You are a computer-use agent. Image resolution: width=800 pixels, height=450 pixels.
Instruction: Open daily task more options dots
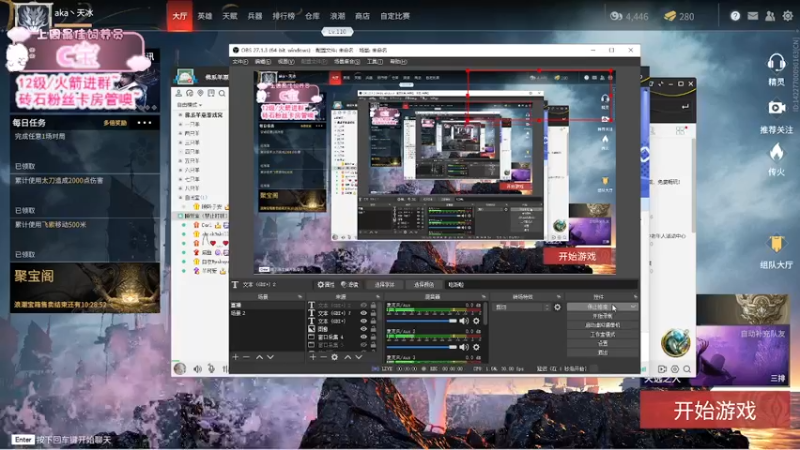(144, 123)
